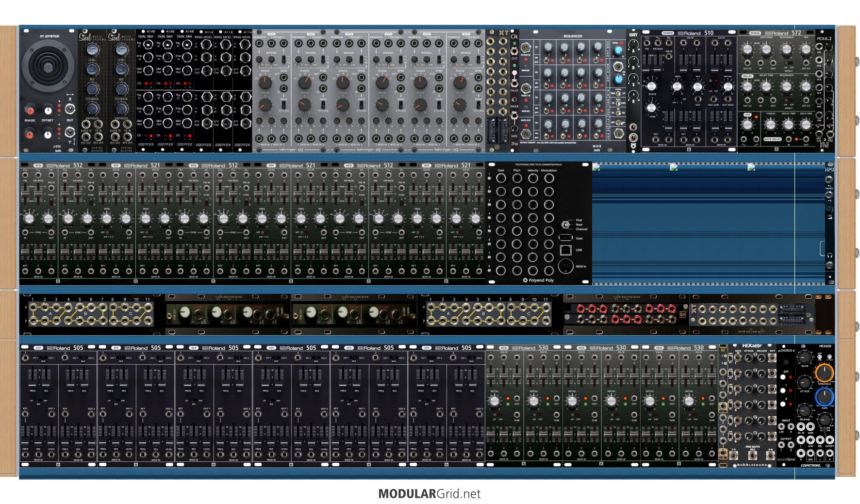Click the TUNE knob on Roland 510

click(651, 108)
